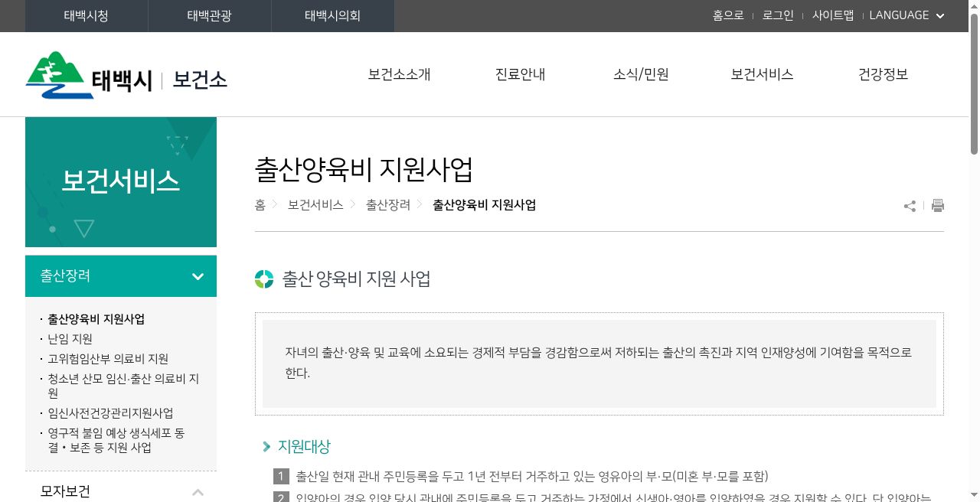The image size is (980, 502).
Task: Select 임신사전건강관리지원사업 in the sidebar
Action: [x=110, y=413]
